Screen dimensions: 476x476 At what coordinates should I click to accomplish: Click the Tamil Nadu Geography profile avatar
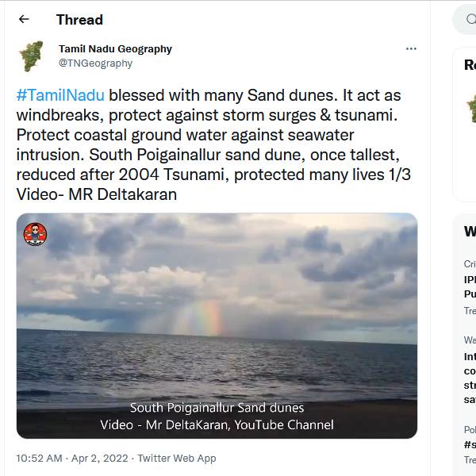[31, 56]
